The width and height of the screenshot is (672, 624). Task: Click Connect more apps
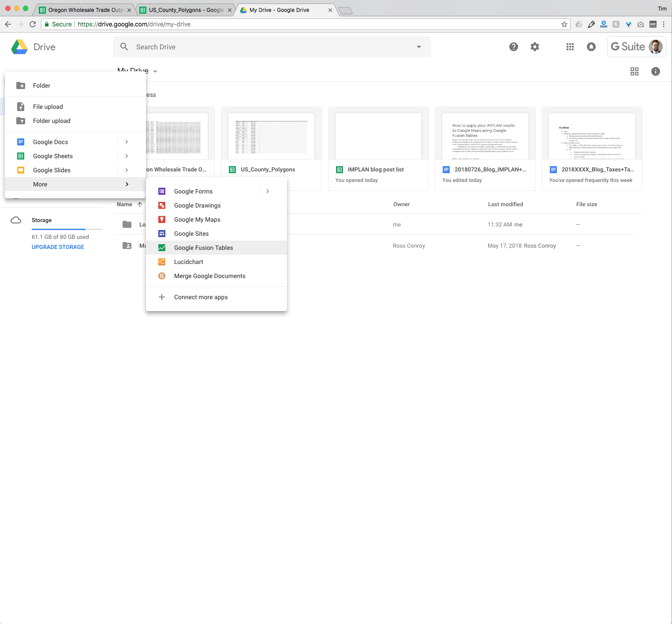(216, 297)
